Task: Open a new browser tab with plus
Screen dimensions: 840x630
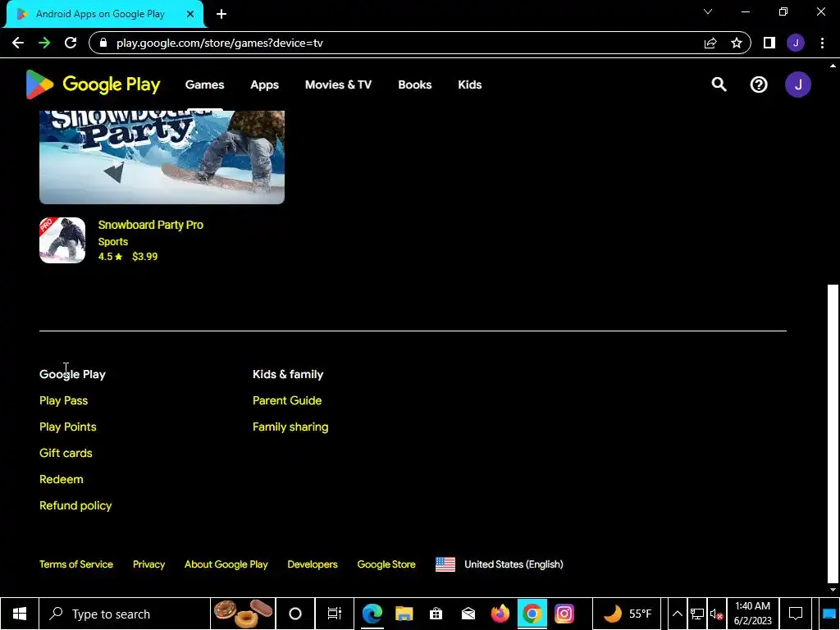Action: (221, 14)
